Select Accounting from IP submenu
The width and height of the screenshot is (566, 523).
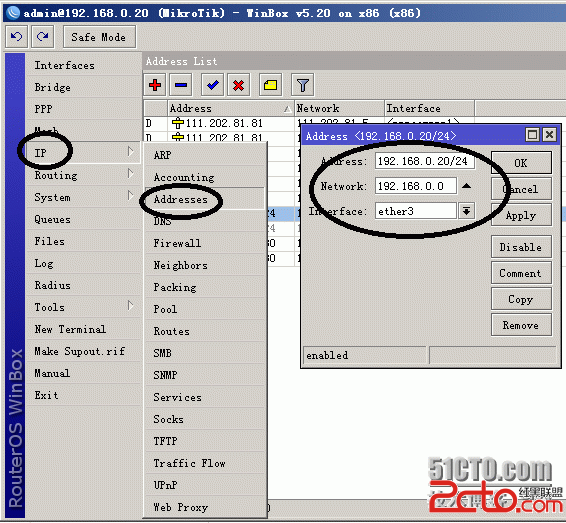(x=205, y=177)
